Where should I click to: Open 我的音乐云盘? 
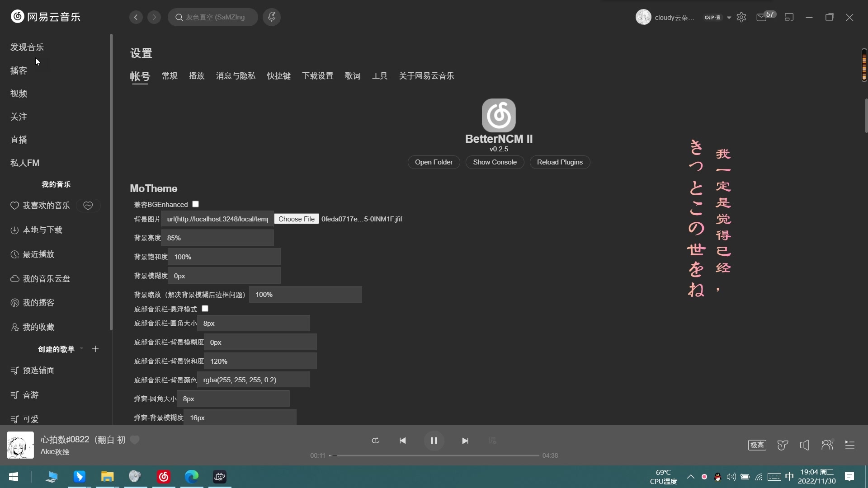[x=41, y=279]
